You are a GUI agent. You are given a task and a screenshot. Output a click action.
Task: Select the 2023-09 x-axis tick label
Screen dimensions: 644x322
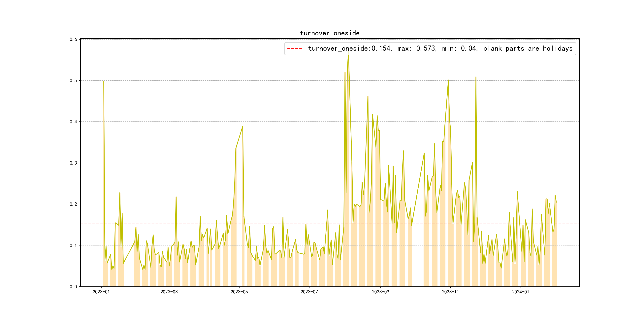[380, 292]
